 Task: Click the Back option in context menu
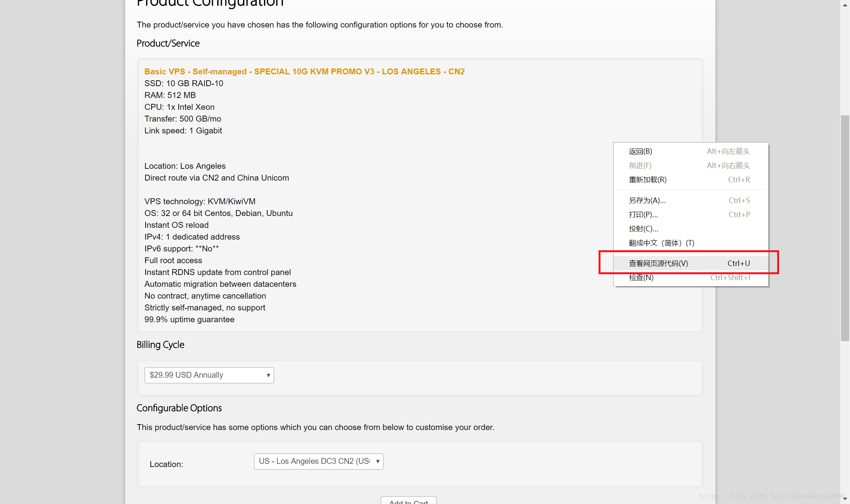[x=641, y=151]
